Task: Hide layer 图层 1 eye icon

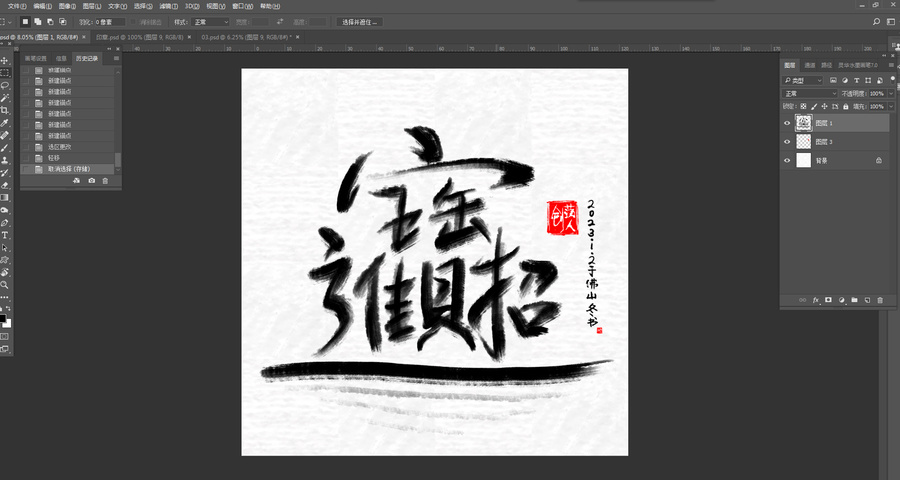Action: pos(787,123)
